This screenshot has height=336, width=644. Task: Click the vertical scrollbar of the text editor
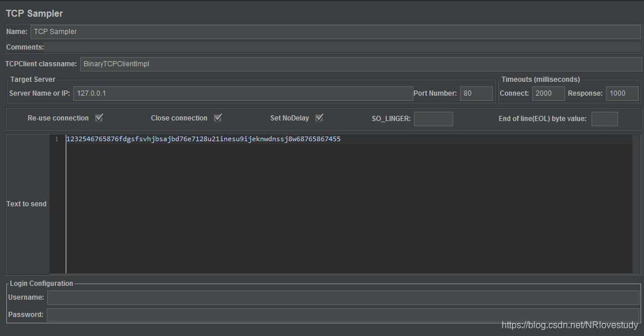tap(637, 204)
